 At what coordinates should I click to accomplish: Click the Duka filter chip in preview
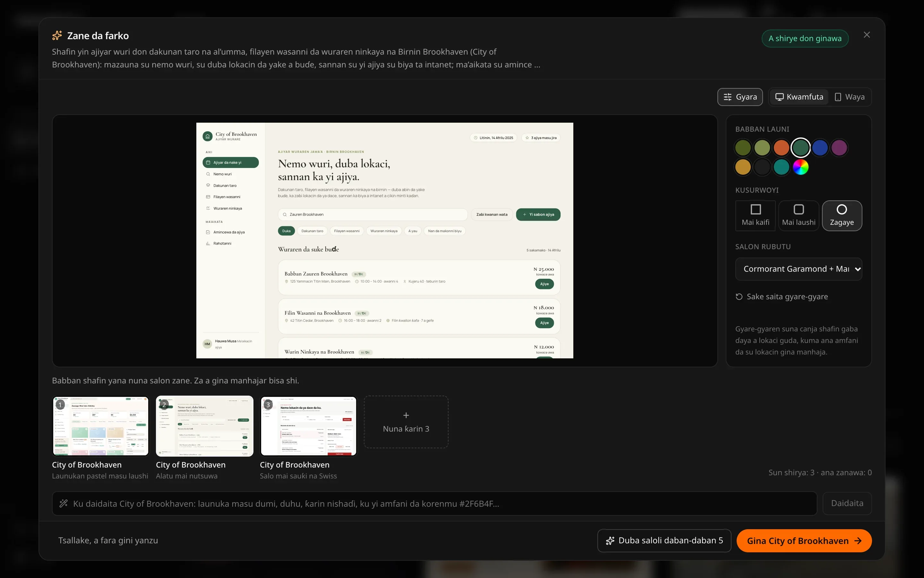[287, 231]
